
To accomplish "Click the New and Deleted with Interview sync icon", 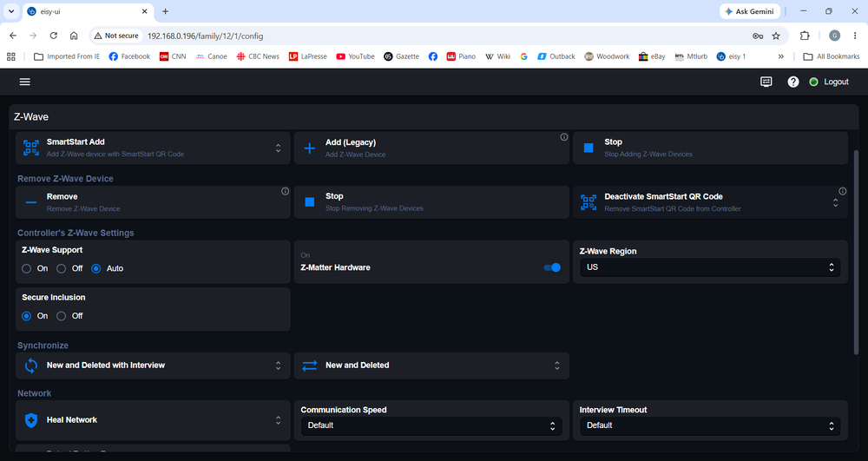I will (31, 366).
